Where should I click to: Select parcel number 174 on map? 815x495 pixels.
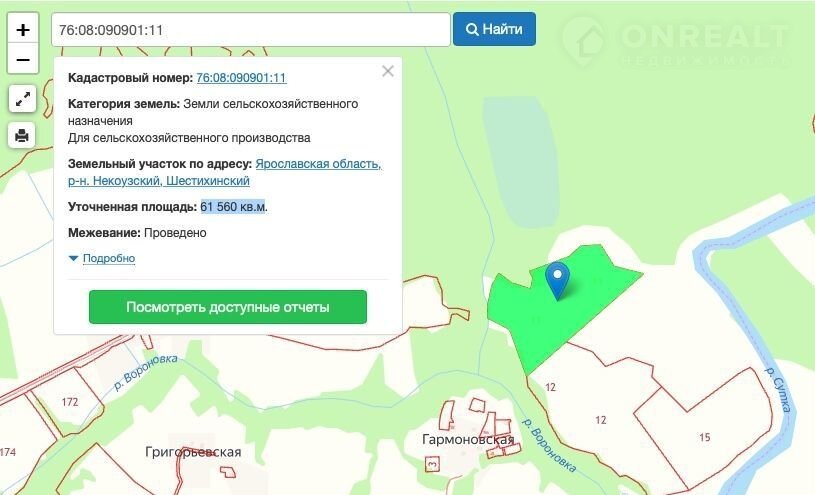[8, 452]
